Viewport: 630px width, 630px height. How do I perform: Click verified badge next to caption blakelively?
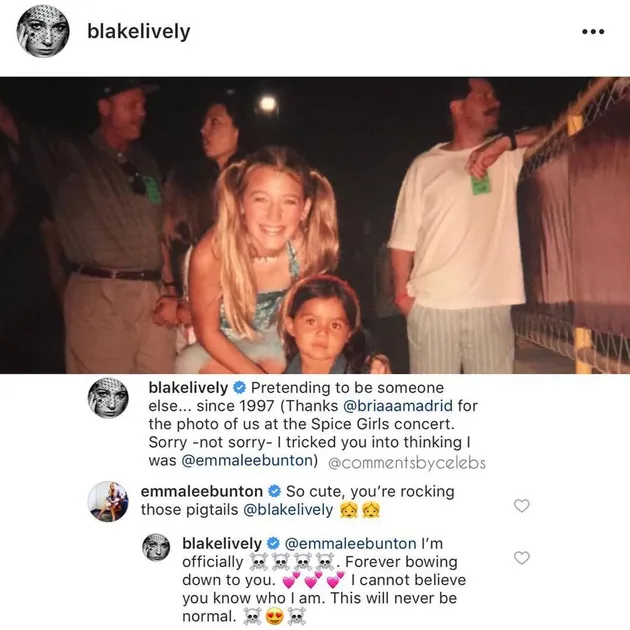pos(239,388)
